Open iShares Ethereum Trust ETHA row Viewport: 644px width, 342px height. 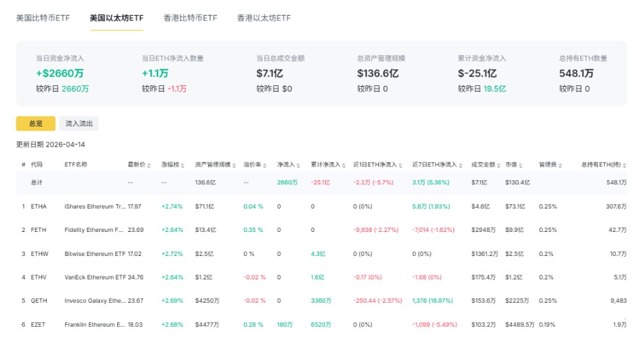(x=94, y=206)
